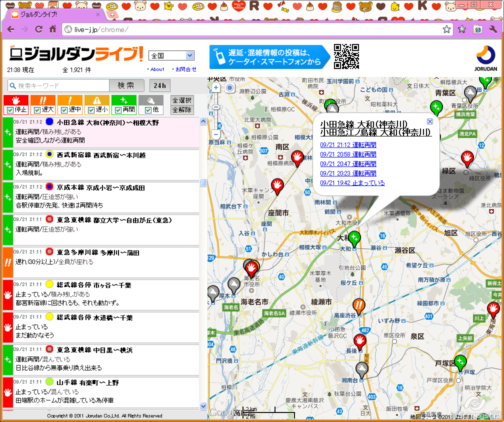Click the orange delay marker near Koza-Shibuya
Image resolution: width=504 pixels, height=422 pixels.
point(358,304)
